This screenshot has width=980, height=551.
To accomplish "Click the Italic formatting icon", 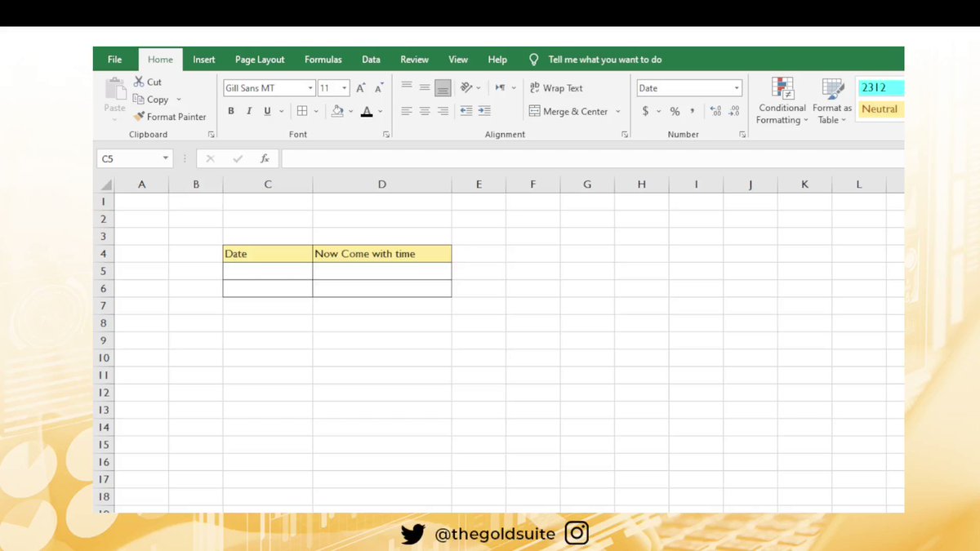I will (x=249, y=110).
